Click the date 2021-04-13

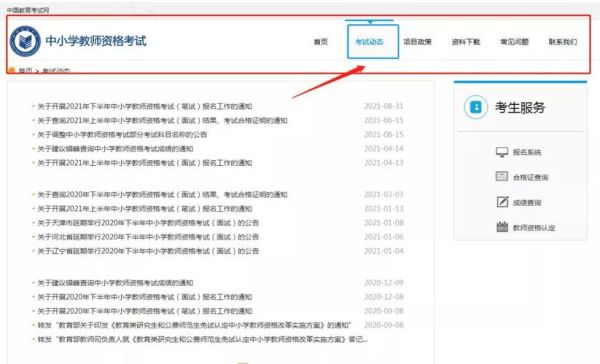384,163
